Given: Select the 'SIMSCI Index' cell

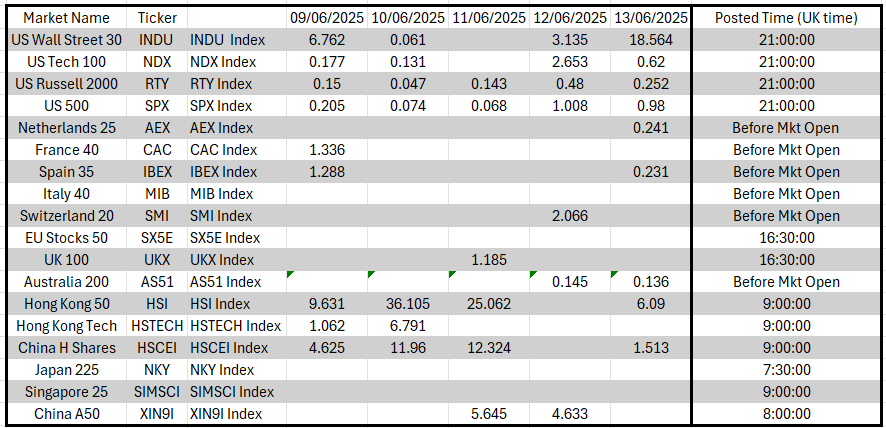Looking at the screenshot, I should click(236, 392).
